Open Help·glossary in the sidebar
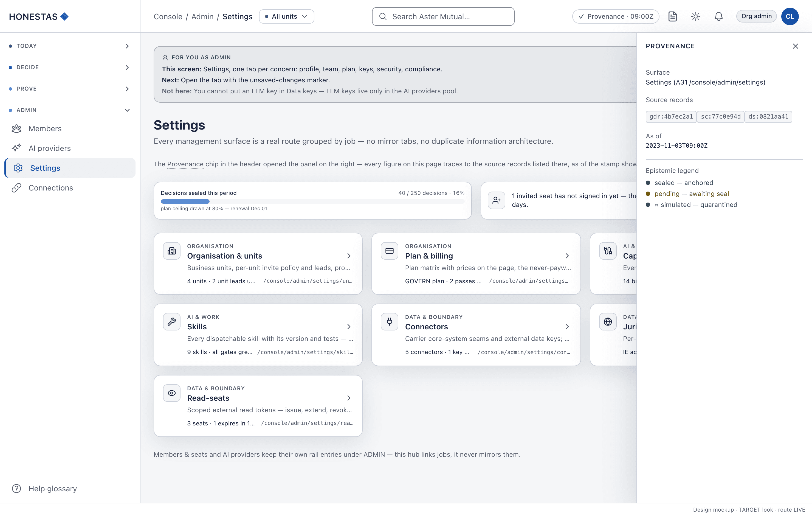The width and height of the screenshot is (812, 516). pos(70,488)
